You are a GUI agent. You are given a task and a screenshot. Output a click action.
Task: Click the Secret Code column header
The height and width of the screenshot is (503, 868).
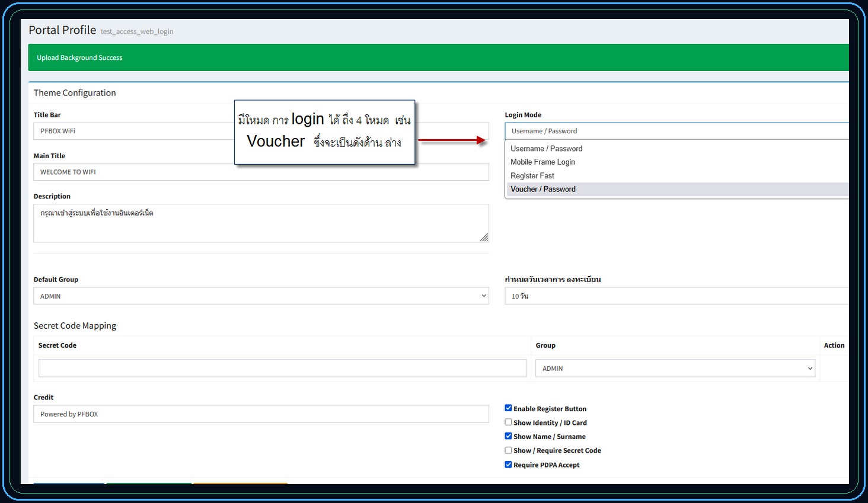[58, 345]
